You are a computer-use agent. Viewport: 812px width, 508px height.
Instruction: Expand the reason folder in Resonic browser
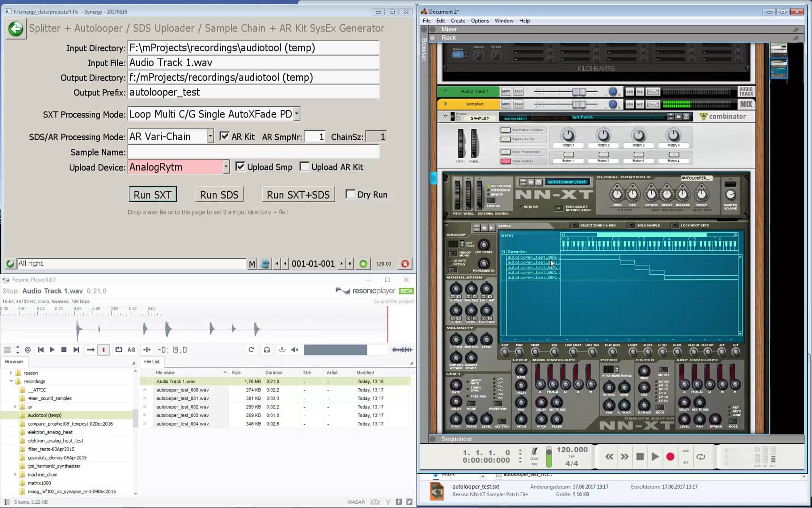[11, 373]
